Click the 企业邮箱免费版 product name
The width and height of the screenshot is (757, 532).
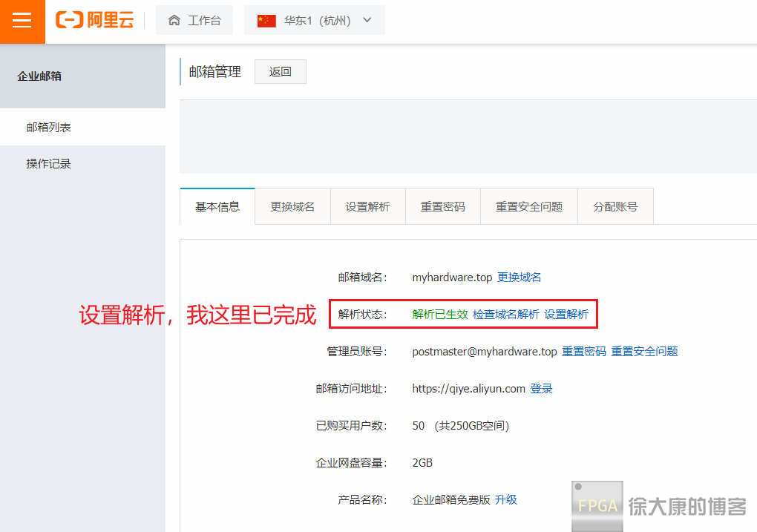451,500
